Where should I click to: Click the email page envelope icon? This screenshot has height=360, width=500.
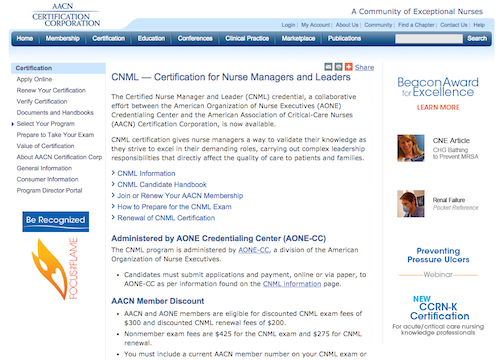point(328,67)
